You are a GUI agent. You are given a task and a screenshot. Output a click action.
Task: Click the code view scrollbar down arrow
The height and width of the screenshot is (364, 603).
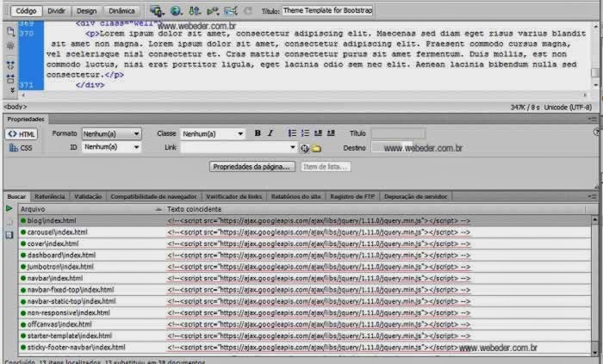(596, 85)
